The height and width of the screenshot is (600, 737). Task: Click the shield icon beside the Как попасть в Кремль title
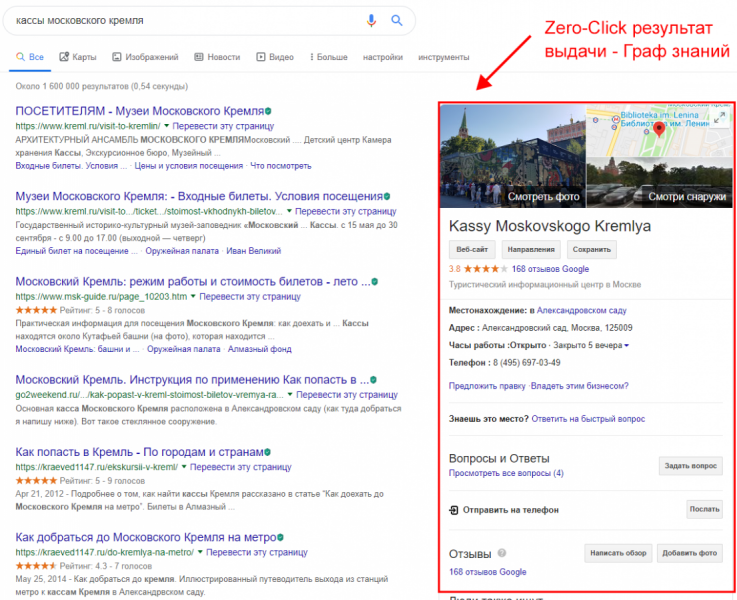[x=267, y=452]
